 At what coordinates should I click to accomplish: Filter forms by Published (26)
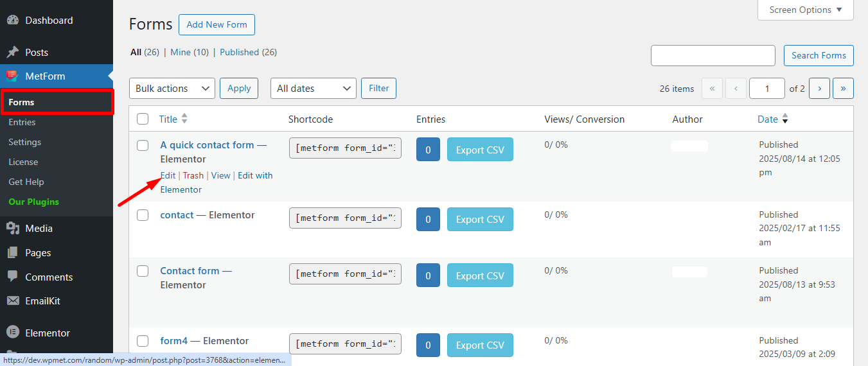tap(248, 52)
